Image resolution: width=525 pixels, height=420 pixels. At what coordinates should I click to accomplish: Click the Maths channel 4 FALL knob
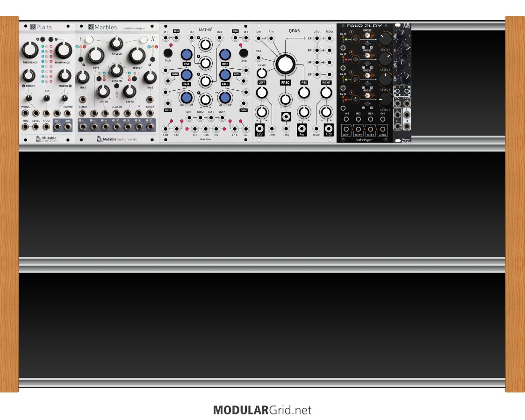pos(225,75)
